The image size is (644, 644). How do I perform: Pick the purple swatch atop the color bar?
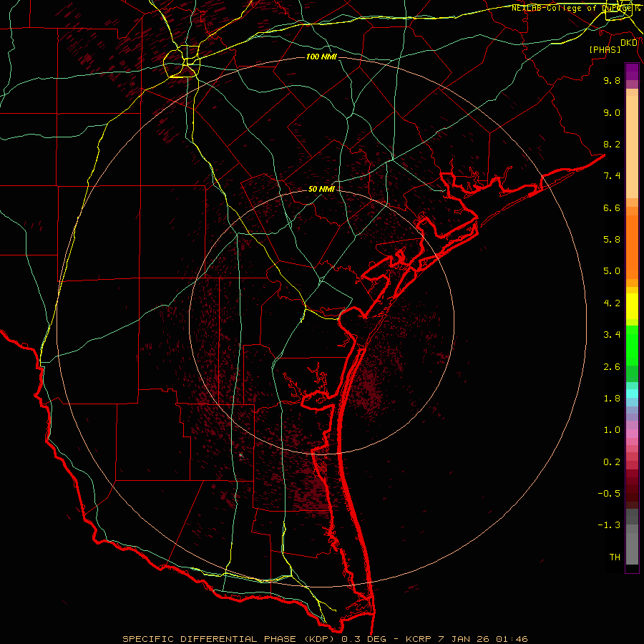point(632,72)
